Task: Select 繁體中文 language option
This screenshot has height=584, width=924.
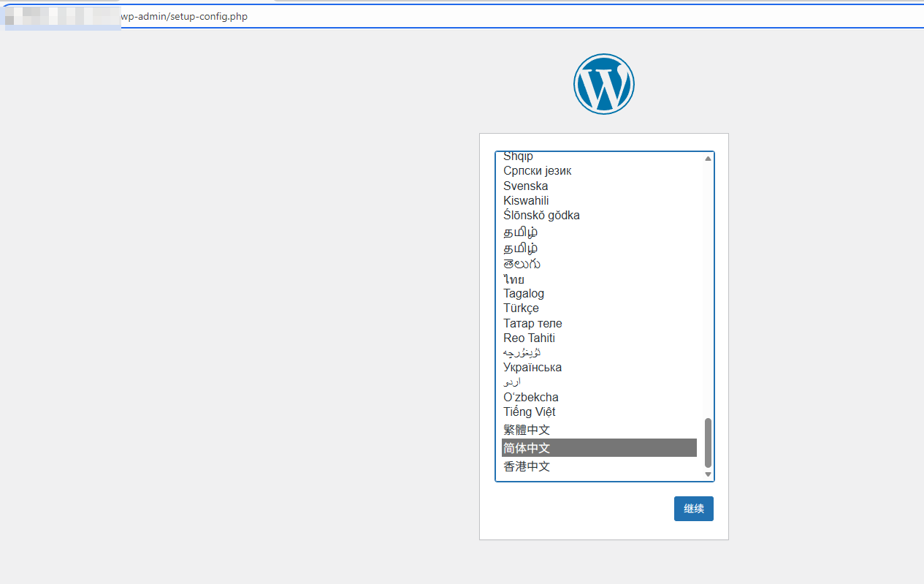Action: click(x=599, y=430)
